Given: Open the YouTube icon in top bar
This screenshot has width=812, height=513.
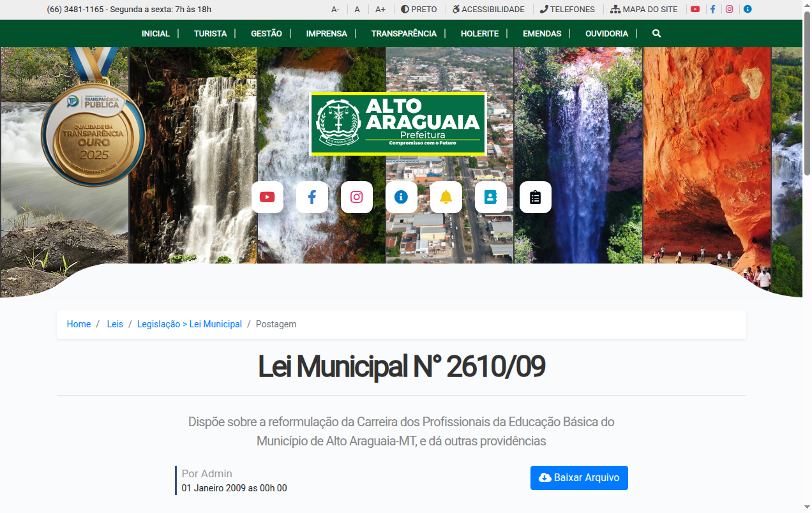Looking at the screenshot, I should click(695, 10).
